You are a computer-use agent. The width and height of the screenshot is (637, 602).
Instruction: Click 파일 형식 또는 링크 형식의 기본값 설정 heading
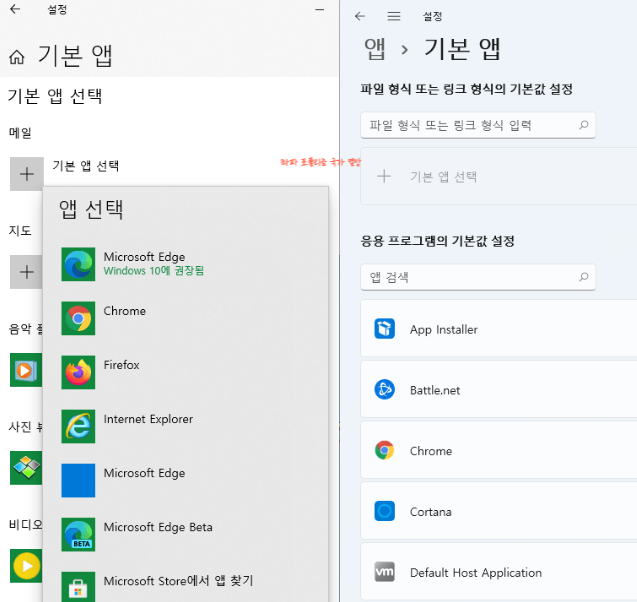[466, 89]
